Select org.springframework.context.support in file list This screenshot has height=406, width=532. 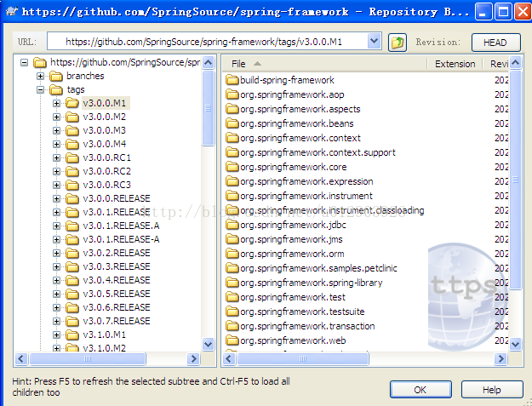click(x=317, y=152)
